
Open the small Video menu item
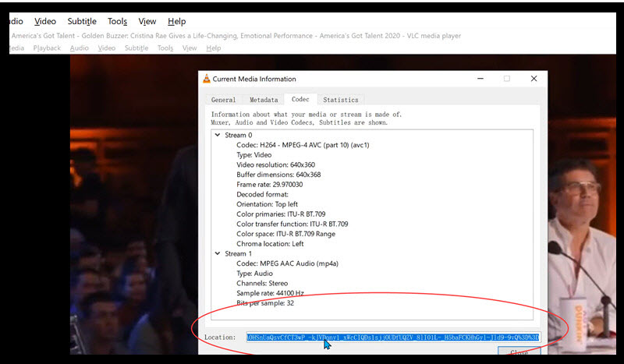[x=107, y=48]
